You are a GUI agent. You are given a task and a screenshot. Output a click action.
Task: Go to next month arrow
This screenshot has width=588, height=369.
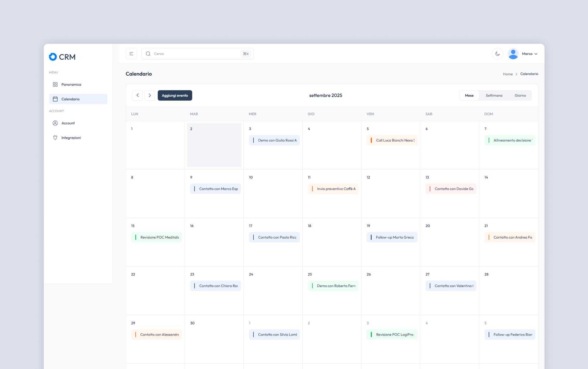point(150,95)
